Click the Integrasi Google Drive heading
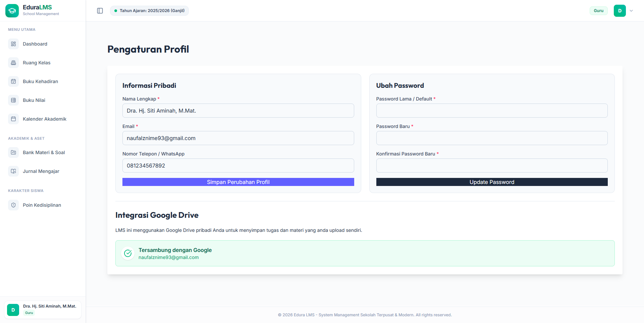The width and height of the screenshot is (644, 323). coord(157,215)
